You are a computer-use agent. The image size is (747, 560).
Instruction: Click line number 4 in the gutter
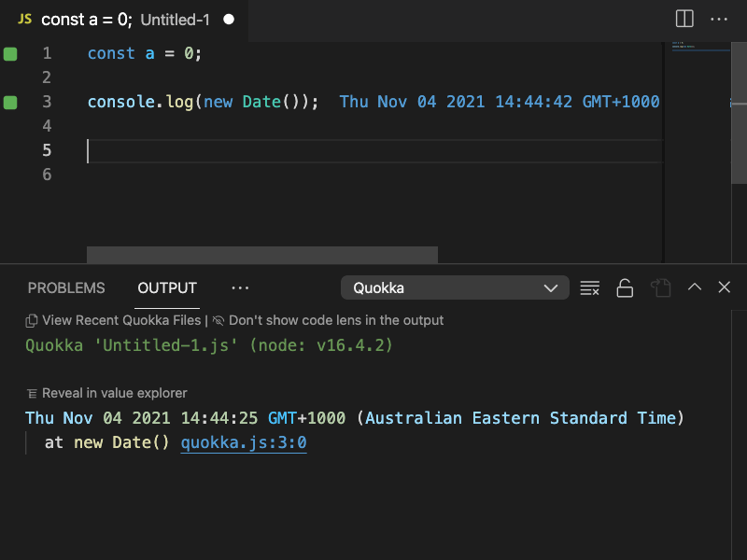(x=47, y=126)
